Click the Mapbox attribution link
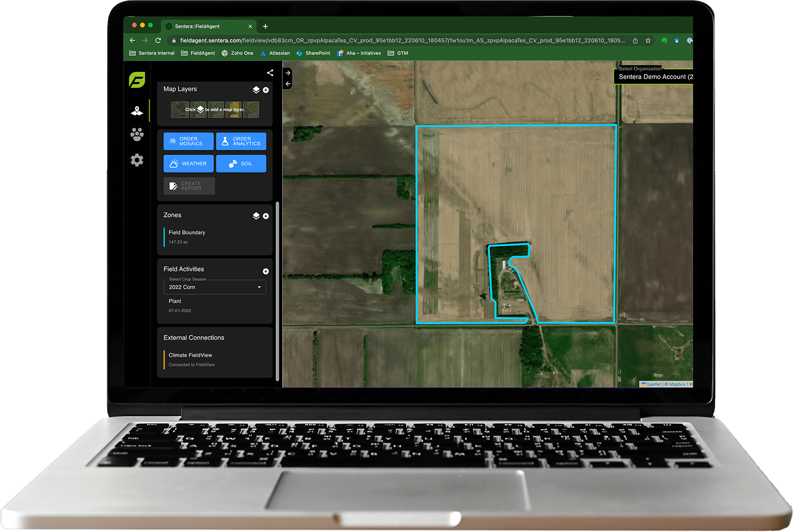Viewport: 806px width, 532px height. click(x=678, y=384)
